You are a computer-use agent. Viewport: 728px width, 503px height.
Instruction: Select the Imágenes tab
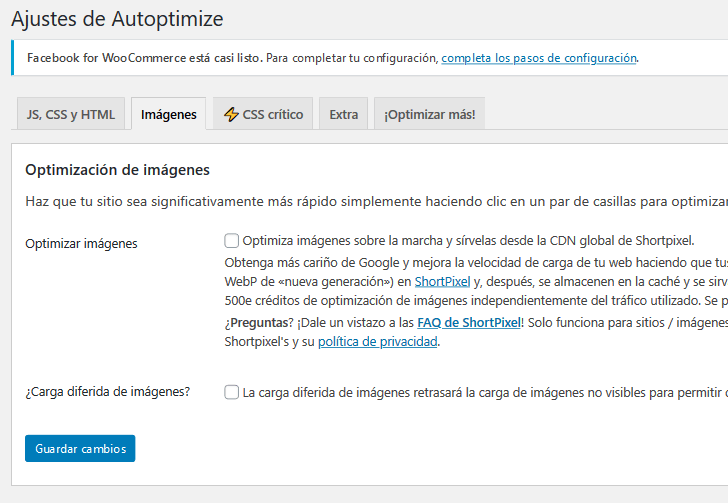coord(169,114)
